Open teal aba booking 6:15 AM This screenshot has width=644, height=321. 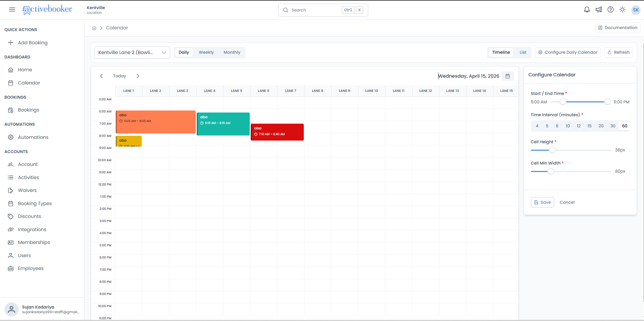[223, 124]
